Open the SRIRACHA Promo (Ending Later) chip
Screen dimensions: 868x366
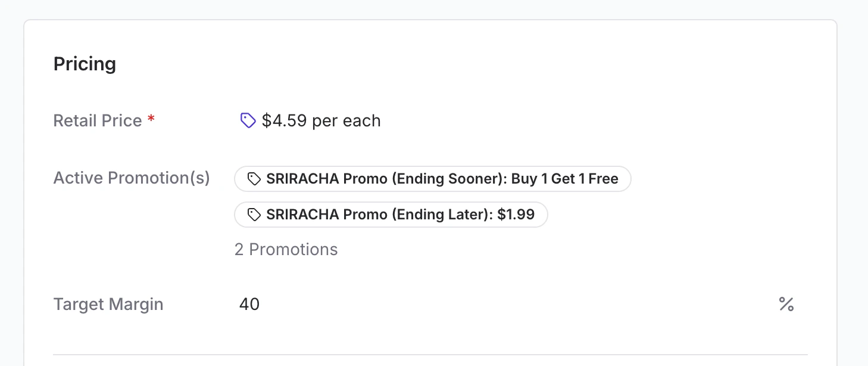click(391, 215)
